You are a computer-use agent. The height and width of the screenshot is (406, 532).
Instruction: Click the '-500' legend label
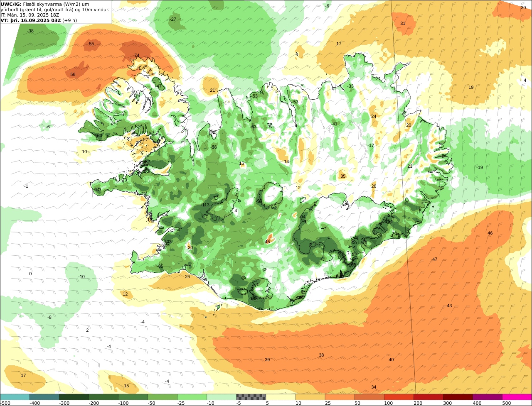[5, 403]
